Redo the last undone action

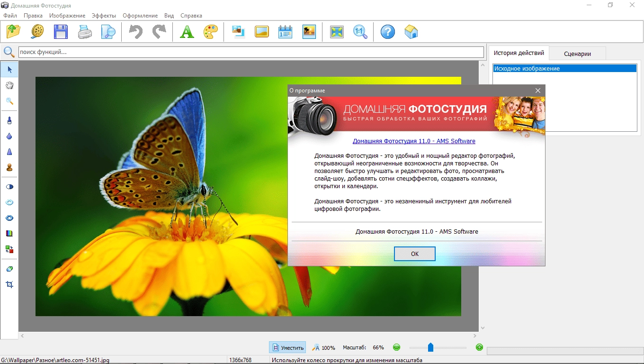(160, 32)
